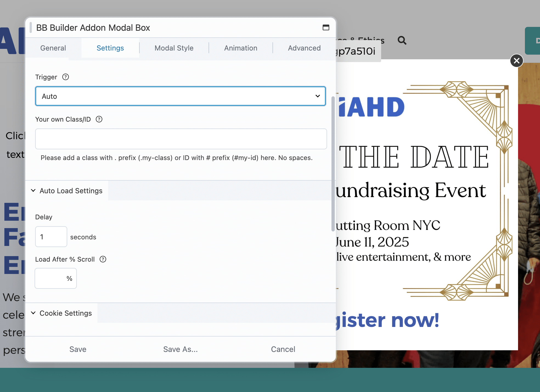Image resolution: width=540 pixels, height=392 pixels.
Task: Click help icon beside Your own Class/ID
Action: click(99, 119)
